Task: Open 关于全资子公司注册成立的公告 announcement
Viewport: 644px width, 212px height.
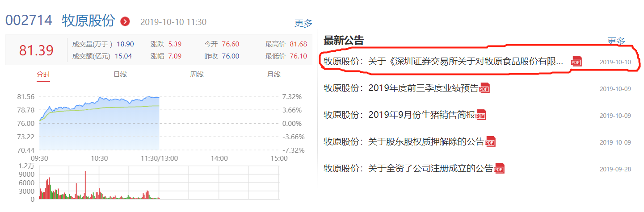Action: (408, 169)
